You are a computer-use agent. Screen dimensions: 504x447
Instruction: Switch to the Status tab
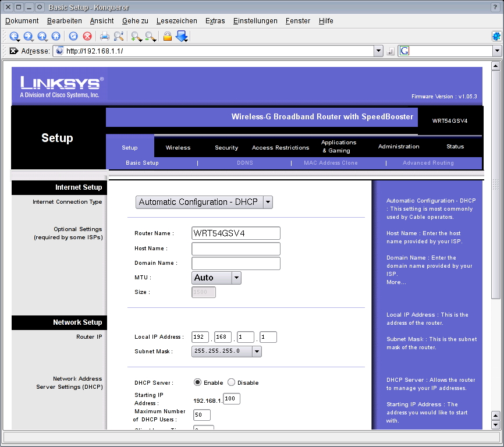point(455,146)
